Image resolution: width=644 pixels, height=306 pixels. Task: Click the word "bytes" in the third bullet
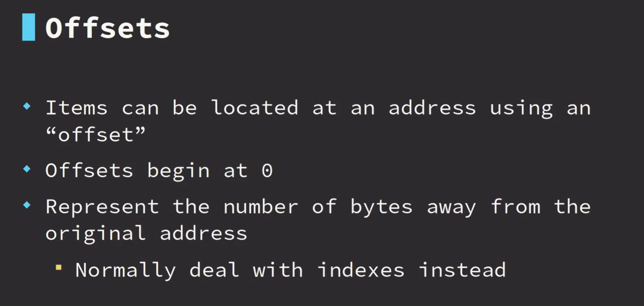coord(381,207)
